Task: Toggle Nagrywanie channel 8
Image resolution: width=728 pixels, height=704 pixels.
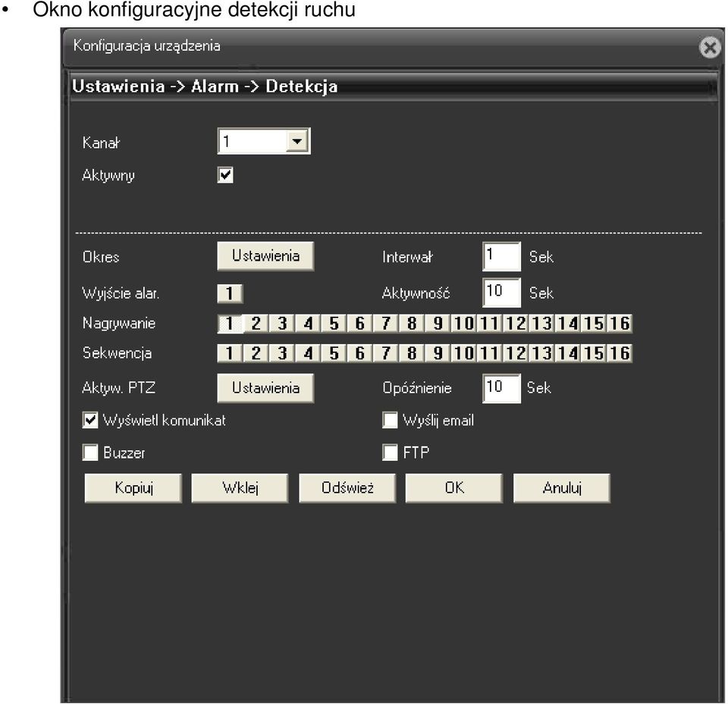Action: [412, 324]
